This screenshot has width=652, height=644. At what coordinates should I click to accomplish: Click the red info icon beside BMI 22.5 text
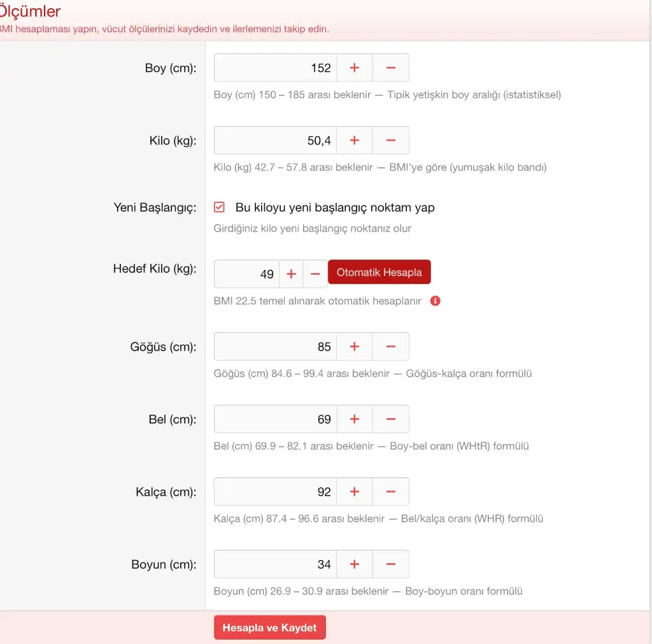coord(436,301)
